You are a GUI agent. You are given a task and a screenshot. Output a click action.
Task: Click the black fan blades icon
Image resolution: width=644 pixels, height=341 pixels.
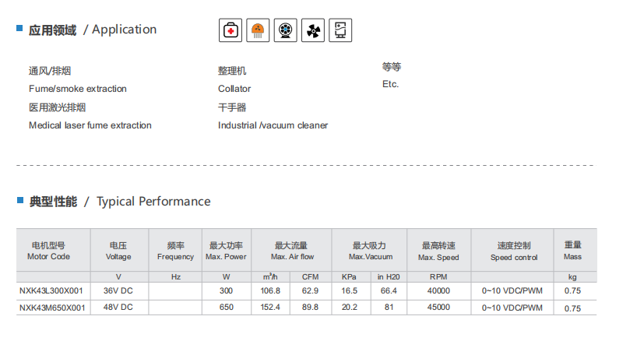[313, 30]
